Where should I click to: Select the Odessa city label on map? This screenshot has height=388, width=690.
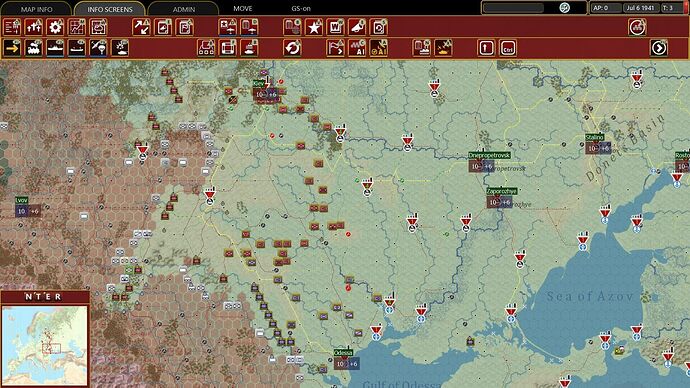(343, 353)
